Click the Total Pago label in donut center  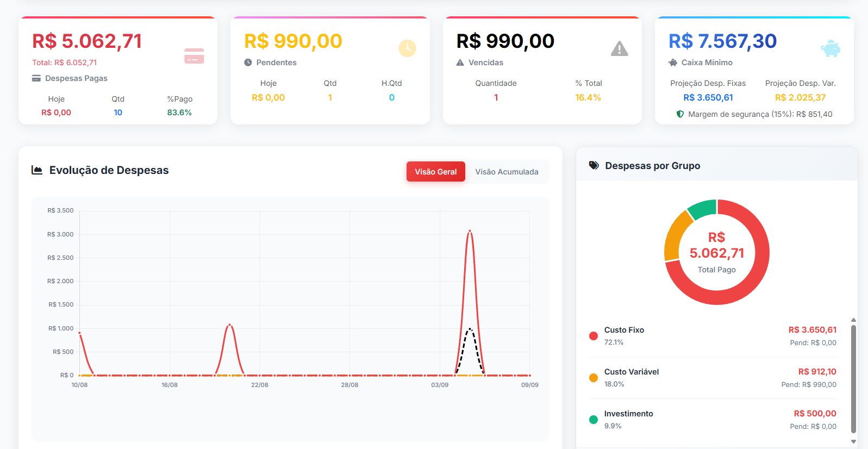pos(717,270)
